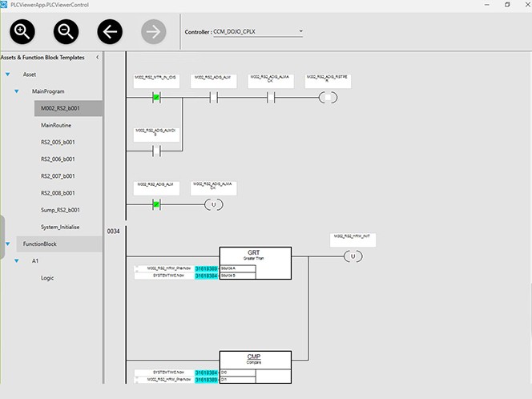Screen dimensions: 532x399
Task: Click the greyed-out forward arrow button
Action: pos(153,32)
